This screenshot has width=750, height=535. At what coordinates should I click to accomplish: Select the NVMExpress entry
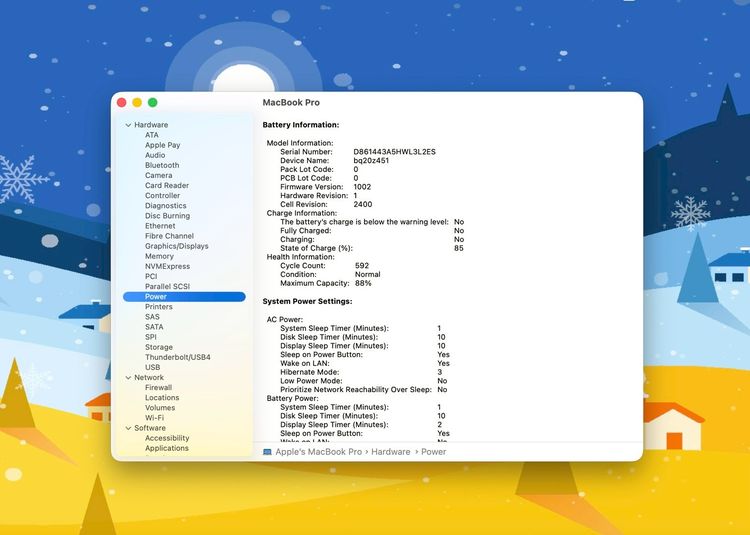pyautogui.click(x=166, y=267)
